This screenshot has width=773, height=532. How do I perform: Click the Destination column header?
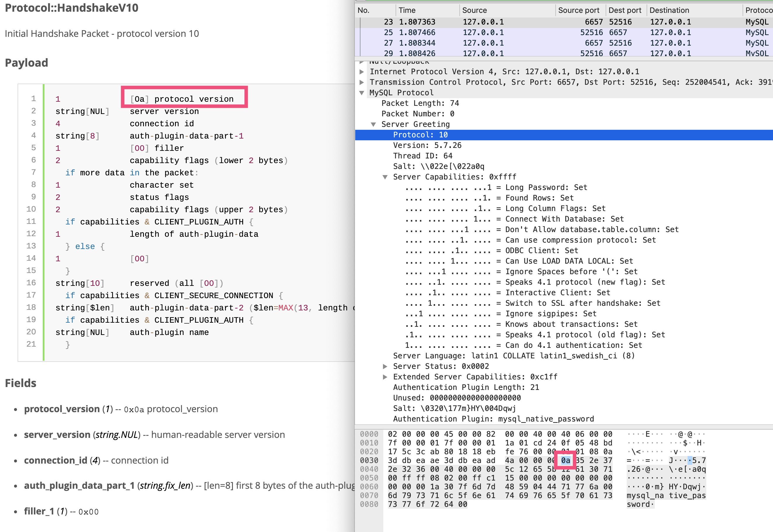[669, 10]
